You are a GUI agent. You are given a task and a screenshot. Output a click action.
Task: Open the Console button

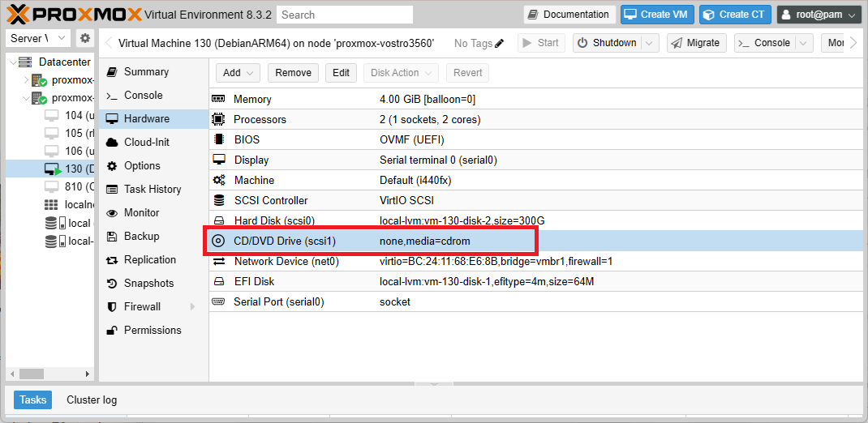(764, 43)
